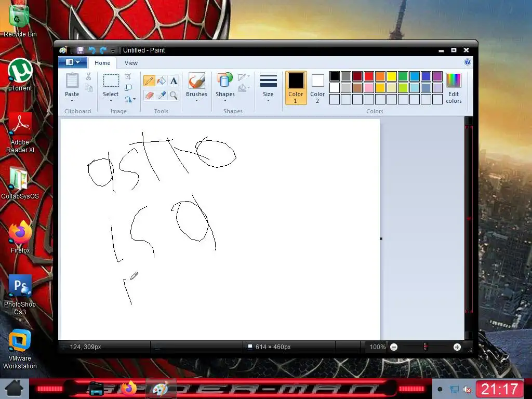Open the CollabSysOS desktop icon
Screen dimensions: 532x399
[20, 183]
